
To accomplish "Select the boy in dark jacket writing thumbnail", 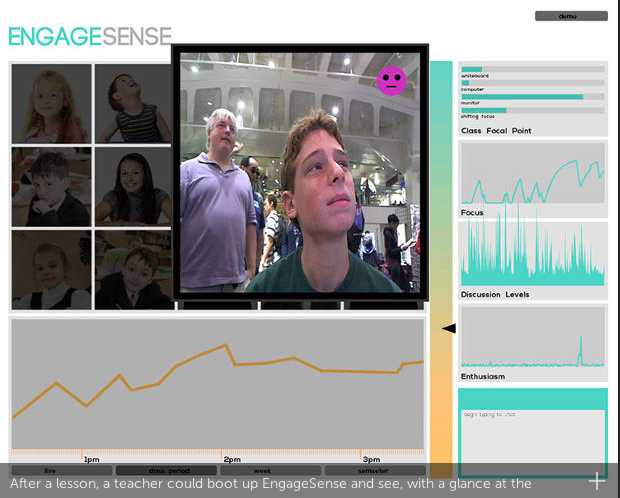I will (133, 270).
